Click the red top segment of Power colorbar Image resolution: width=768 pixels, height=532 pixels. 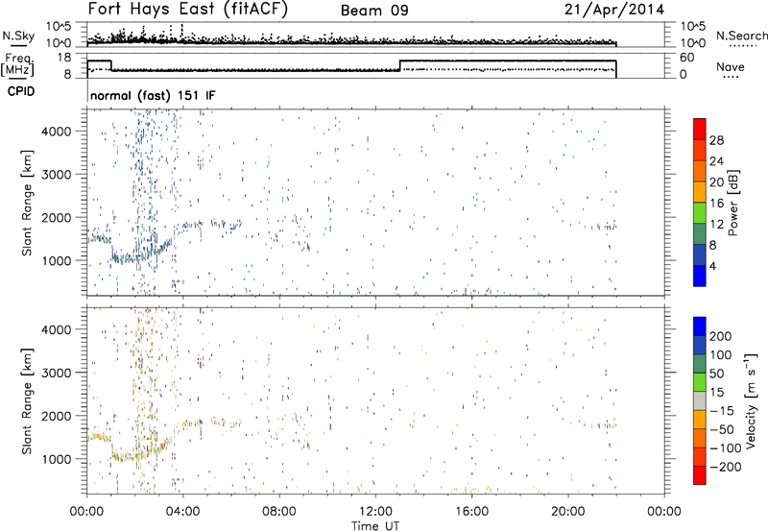tap(700, 130)
